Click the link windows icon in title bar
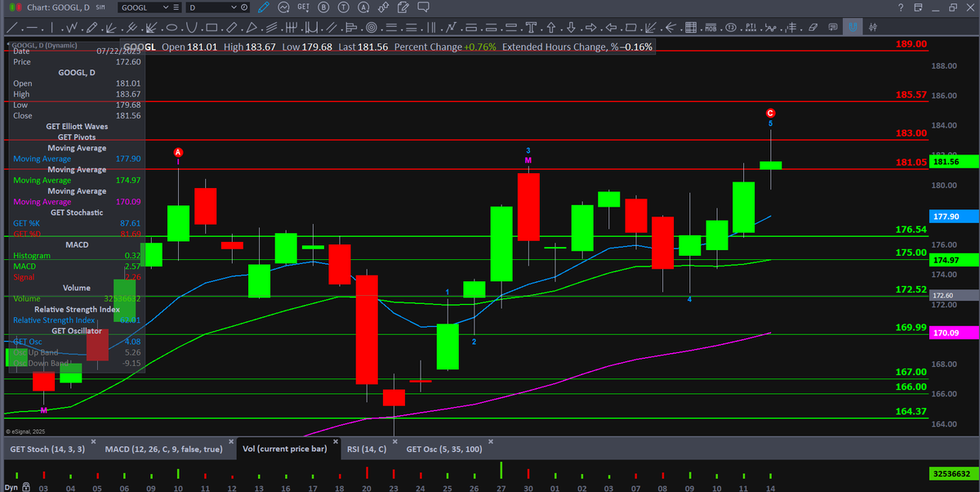 (x=383, y=7)
